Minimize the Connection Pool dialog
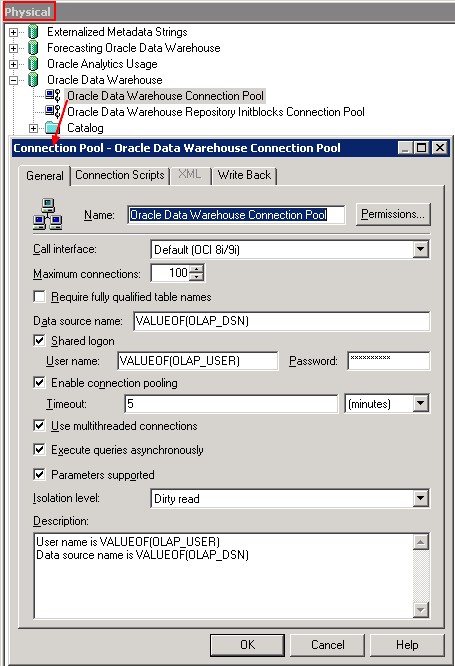This screenshot has height=666, width=455. (x=405, y=148)
